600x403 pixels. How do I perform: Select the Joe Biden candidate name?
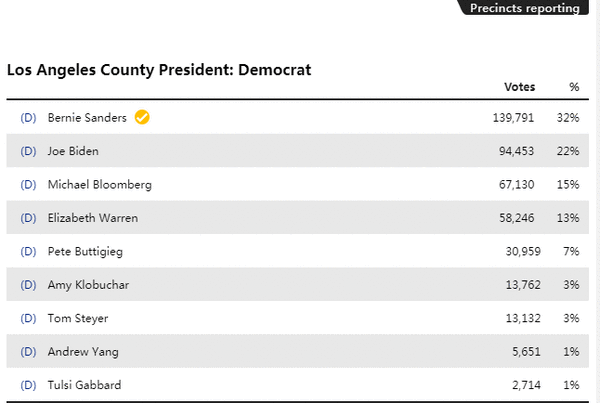(73, 151)
